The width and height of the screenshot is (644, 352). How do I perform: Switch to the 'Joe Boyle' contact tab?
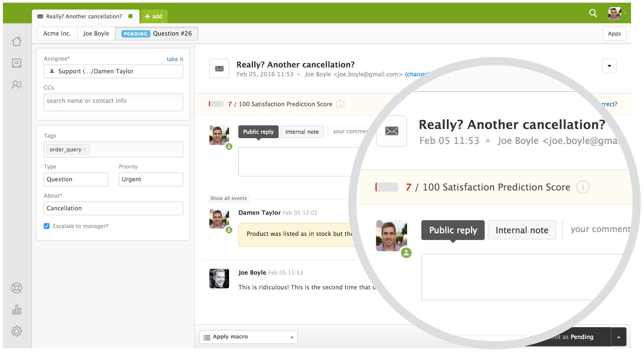pyautogui.click(x=96, y=34)
